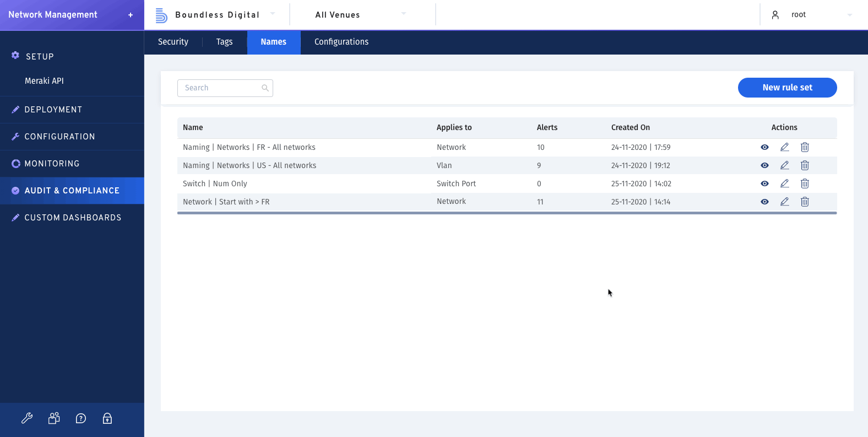
Task: Sort by the Name column header
Action: click(193, 127)
